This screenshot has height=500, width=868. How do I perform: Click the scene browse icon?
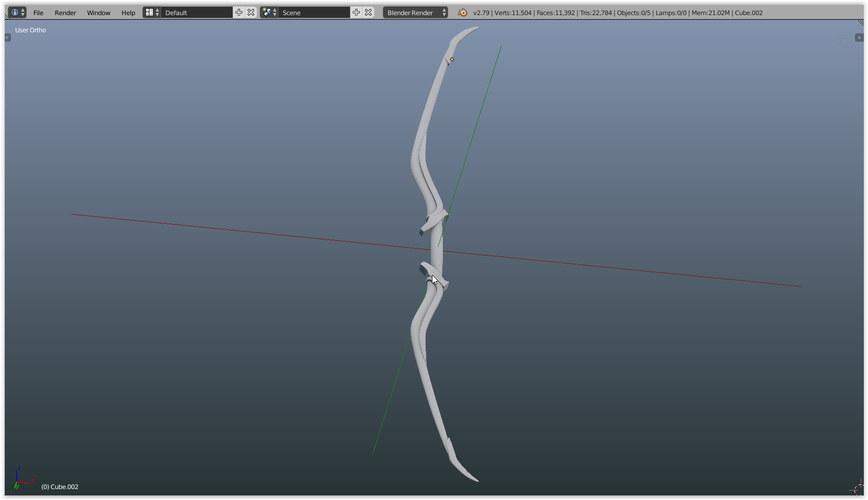pyautogui.click(x=269, y=13)
